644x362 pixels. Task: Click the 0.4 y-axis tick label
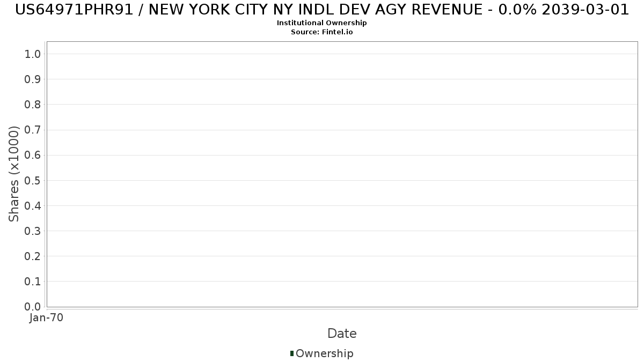click(x=33, y=205)
